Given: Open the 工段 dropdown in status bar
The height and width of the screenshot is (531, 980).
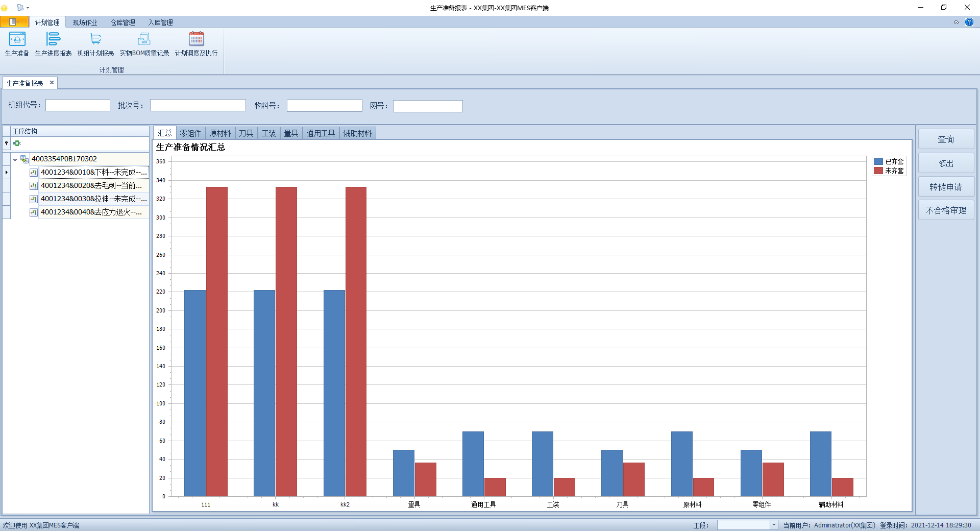Looking at the screenshot, I should (774, 525).
